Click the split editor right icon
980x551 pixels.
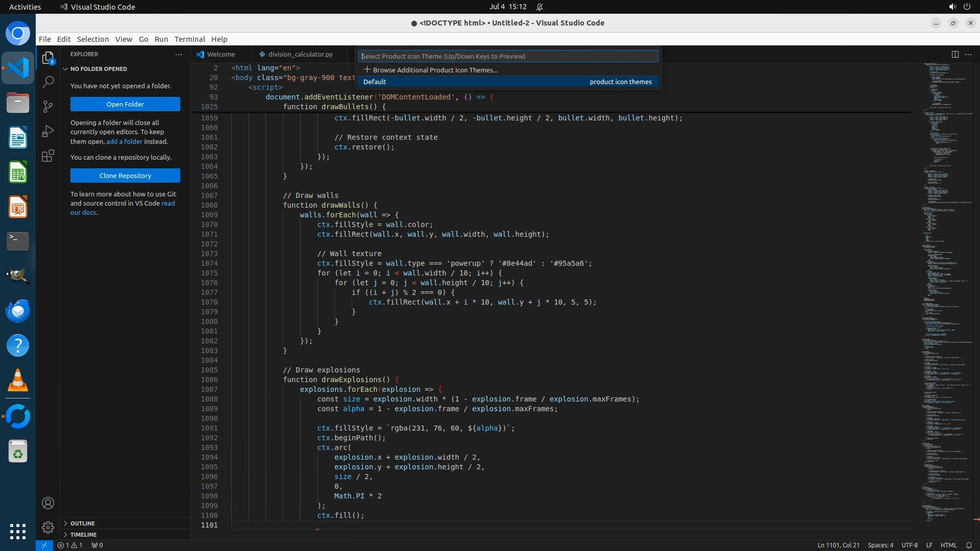954,54
